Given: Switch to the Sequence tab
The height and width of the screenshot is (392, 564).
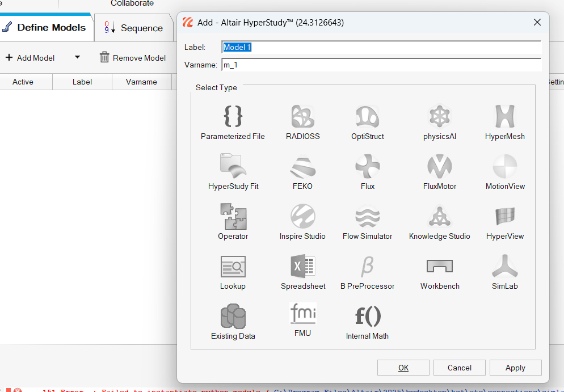Looking at the screenshot, I should pyautogui.click(x=134, y=28).
